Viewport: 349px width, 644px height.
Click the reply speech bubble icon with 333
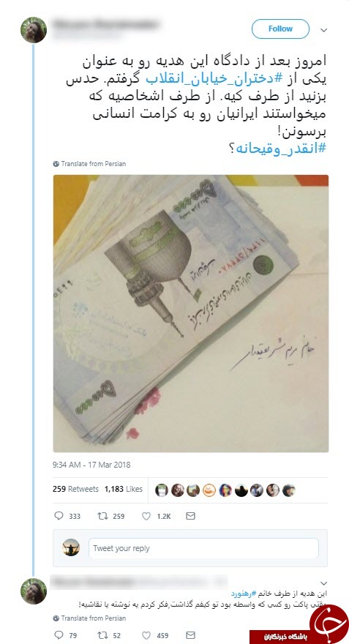[59, 516]
